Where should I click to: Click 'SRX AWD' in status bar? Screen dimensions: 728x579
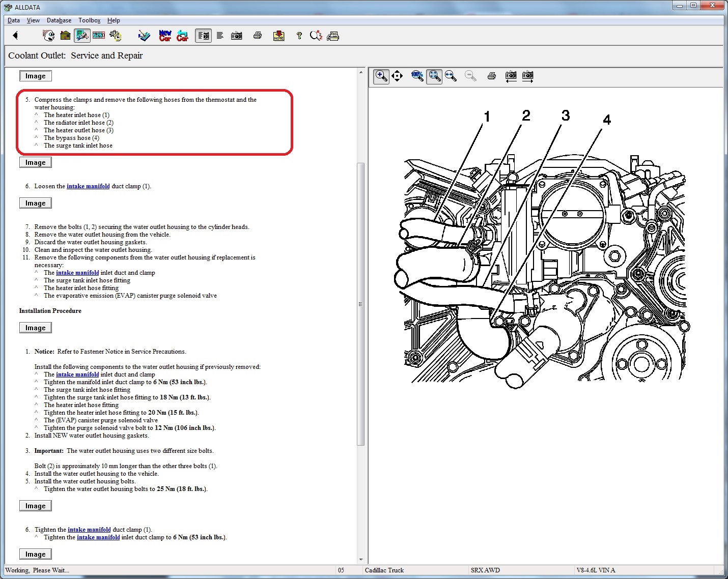tap(485, 570)
